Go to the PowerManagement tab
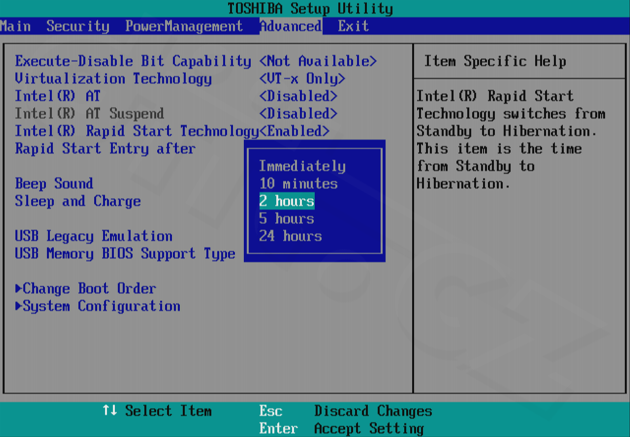This screenshot has width=630, height=437. click(184, 26)
